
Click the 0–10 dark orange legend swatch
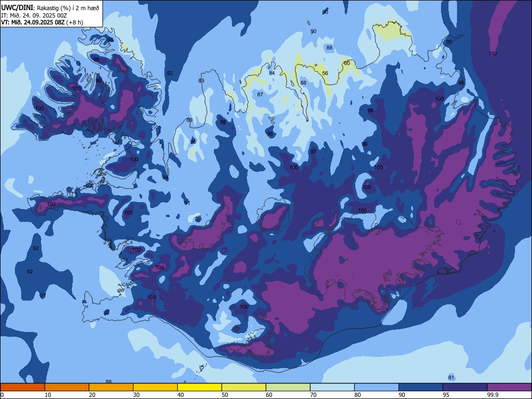[22, 387]
